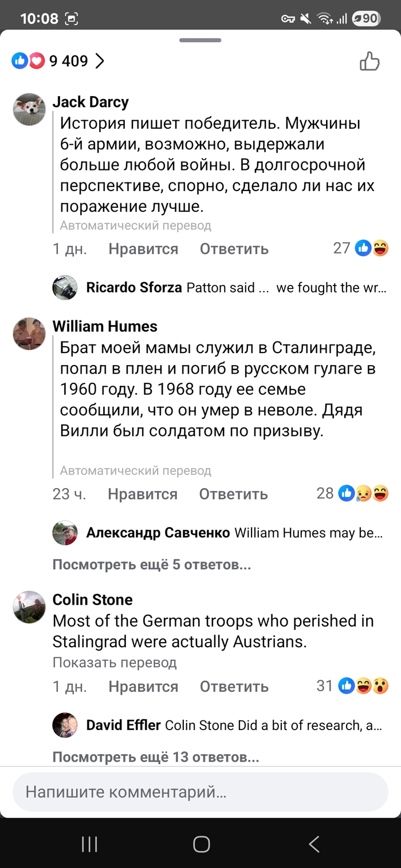Tap the thumbs-up like icon at top right

369,61
